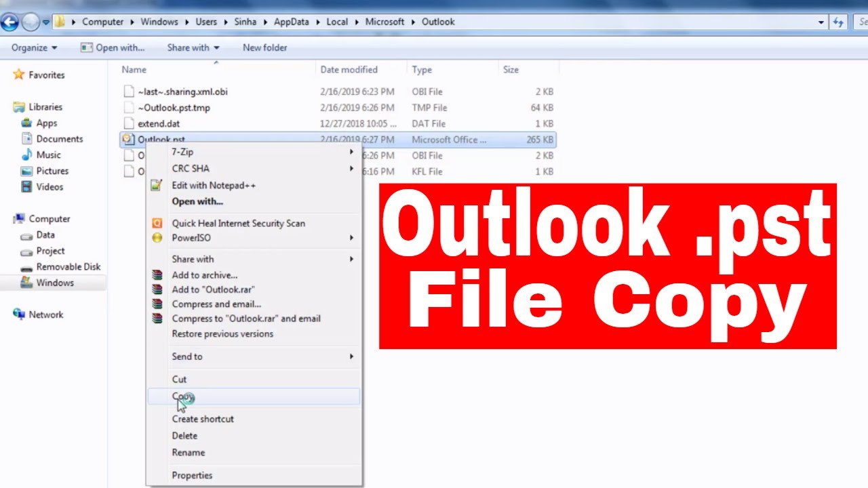Click the refresh button beside address bar
Viewport: 868px width, 488px height.
[839, 22]
